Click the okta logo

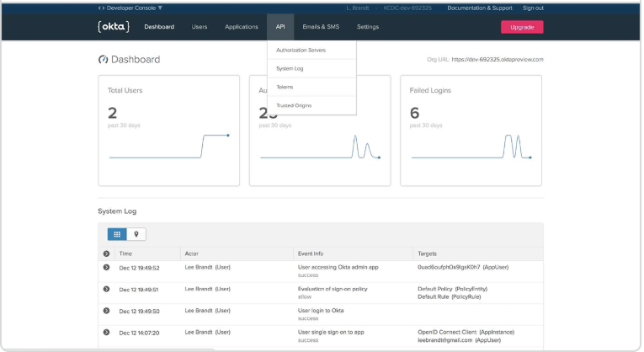114,27
